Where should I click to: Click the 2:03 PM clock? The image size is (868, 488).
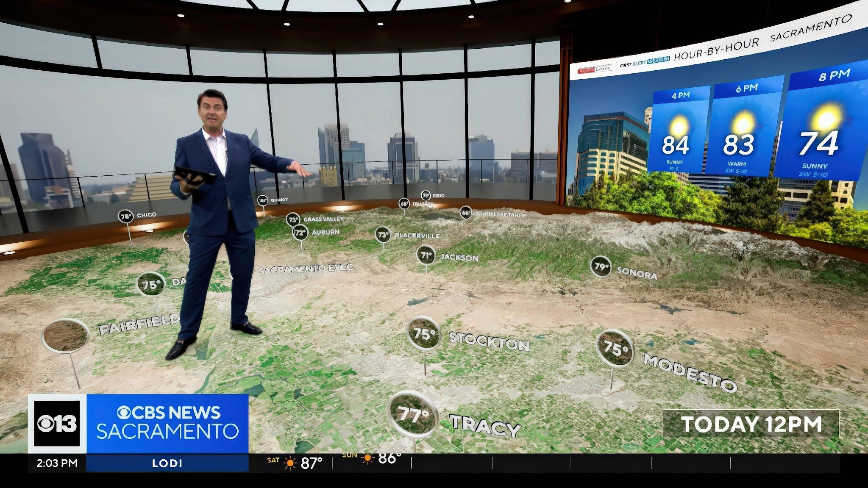57,463
